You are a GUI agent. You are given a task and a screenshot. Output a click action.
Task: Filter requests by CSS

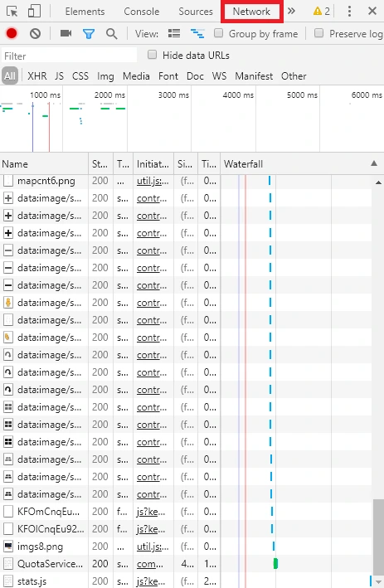click(80, 76)
